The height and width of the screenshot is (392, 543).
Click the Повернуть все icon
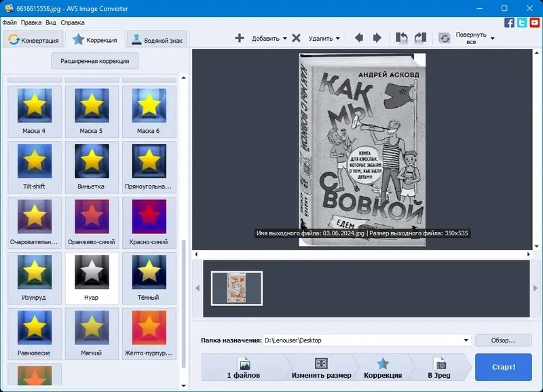tap(445, 38)
